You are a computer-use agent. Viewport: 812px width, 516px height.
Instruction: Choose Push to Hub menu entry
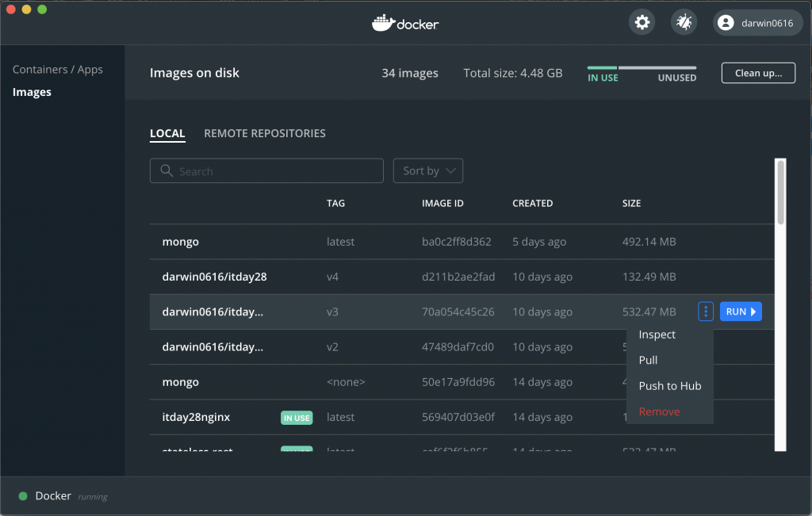[x=670, y=386]
